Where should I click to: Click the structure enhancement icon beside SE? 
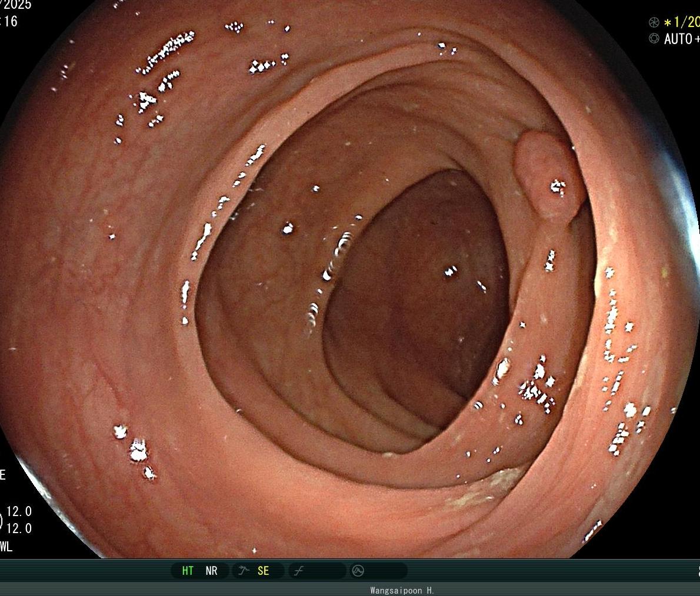(244, 570)
